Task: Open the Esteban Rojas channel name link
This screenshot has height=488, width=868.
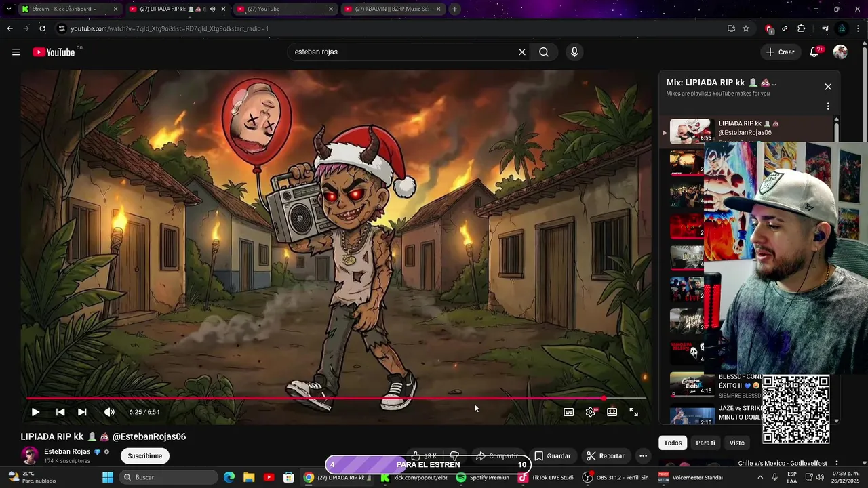Action: (67, 452)
